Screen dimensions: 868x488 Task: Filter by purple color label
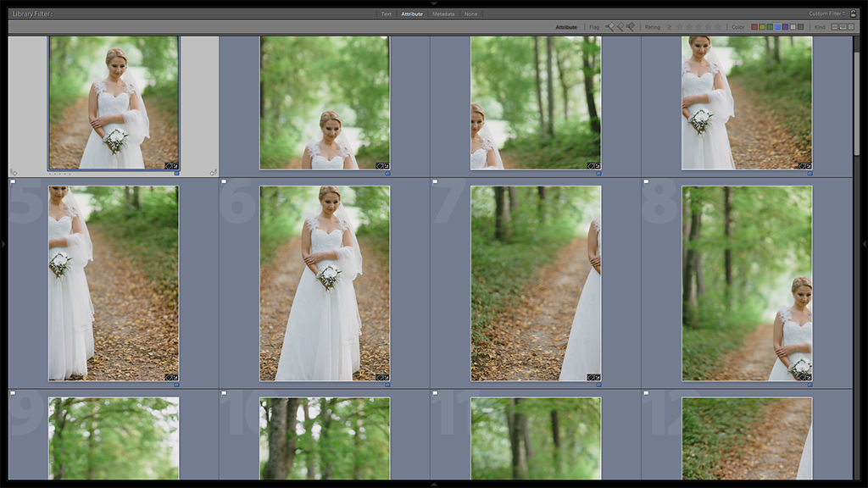click(x=785, y=26)
